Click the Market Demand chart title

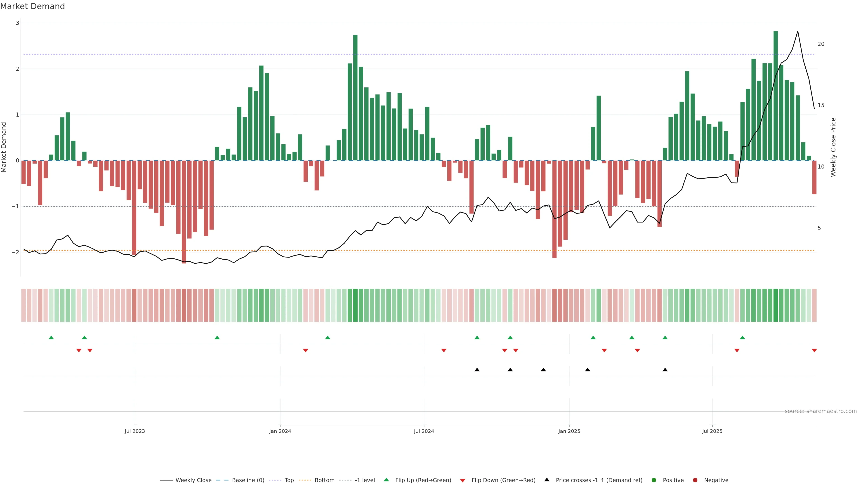click(32, 6)
